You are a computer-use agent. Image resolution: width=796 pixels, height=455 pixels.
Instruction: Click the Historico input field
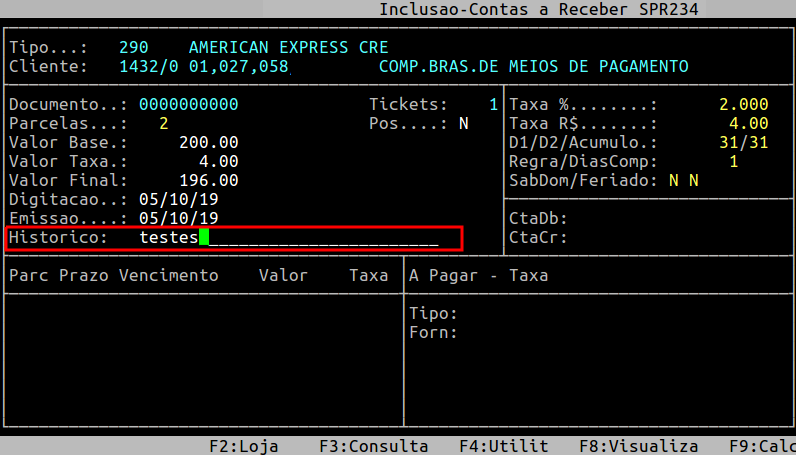coord(289,238)
